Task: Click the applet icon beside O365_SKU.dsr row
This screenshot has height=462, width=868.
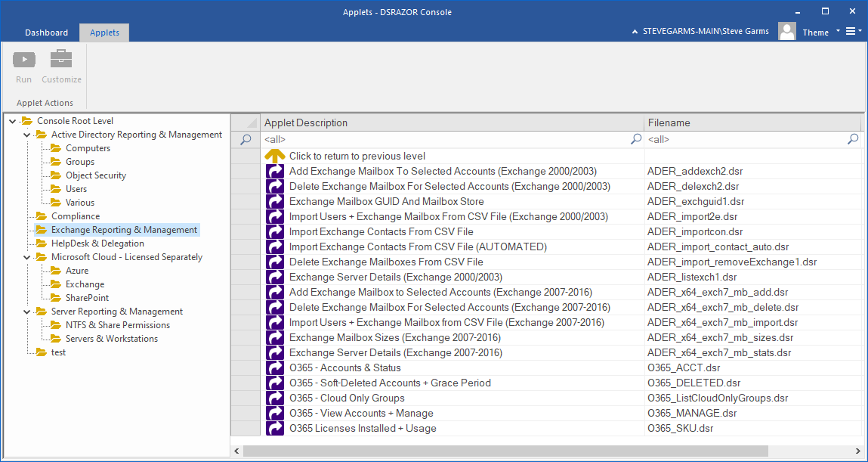Action: (274, 428)
